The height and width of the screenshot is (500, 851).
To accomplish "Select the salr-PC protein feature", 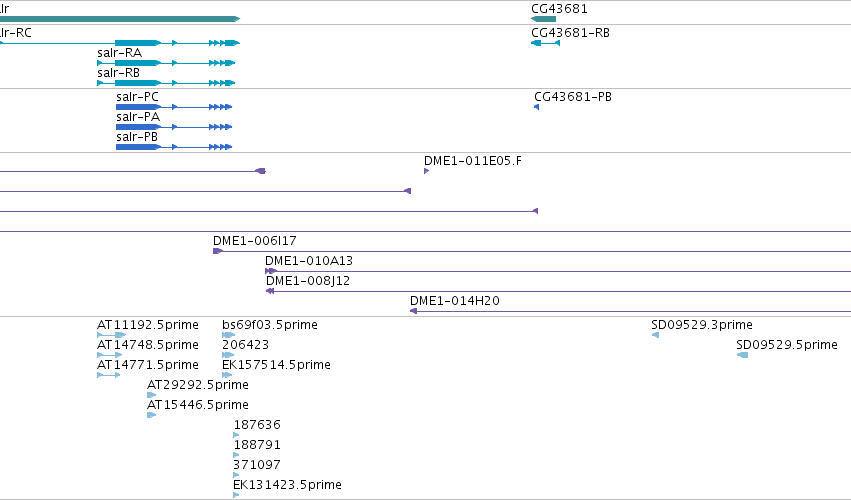I will (x=174, y=107).
